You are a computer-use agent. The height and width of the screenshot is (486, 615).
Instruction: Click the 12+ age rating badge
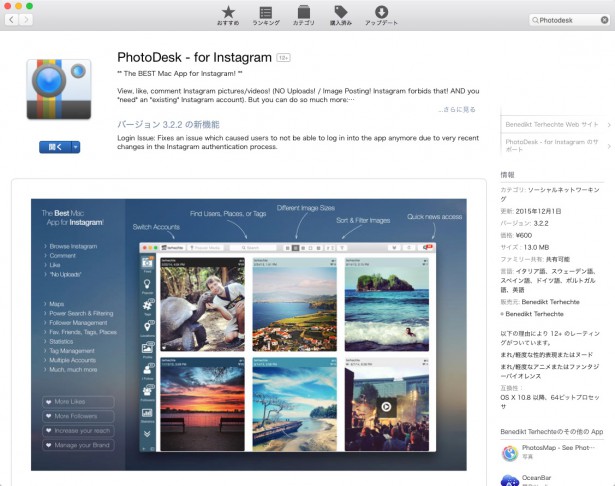point(283,58)
